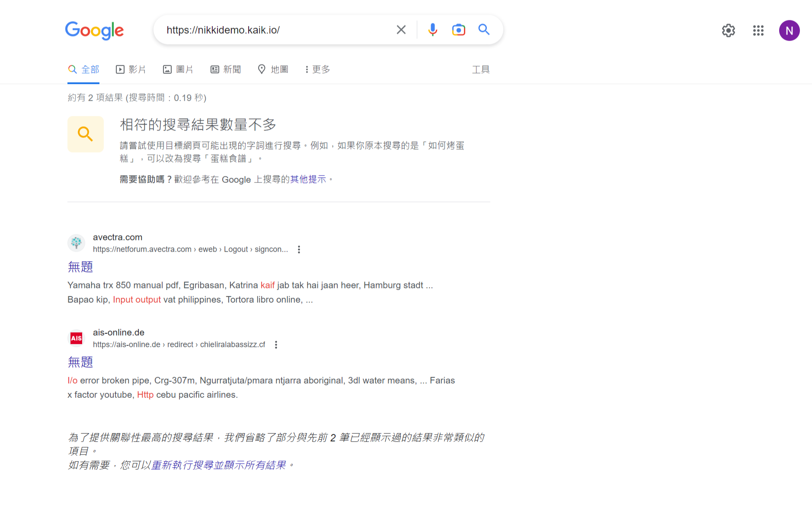The width and height of the screenshot is (812, 515).
Task: Switch to the 新聞 results tab
Action: (x=225, y=69)
